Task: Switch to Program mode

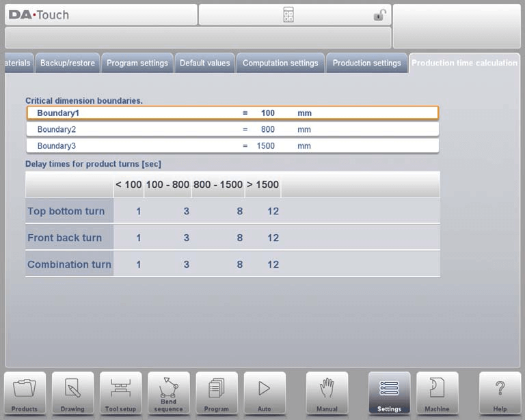Action: point(216,392)
